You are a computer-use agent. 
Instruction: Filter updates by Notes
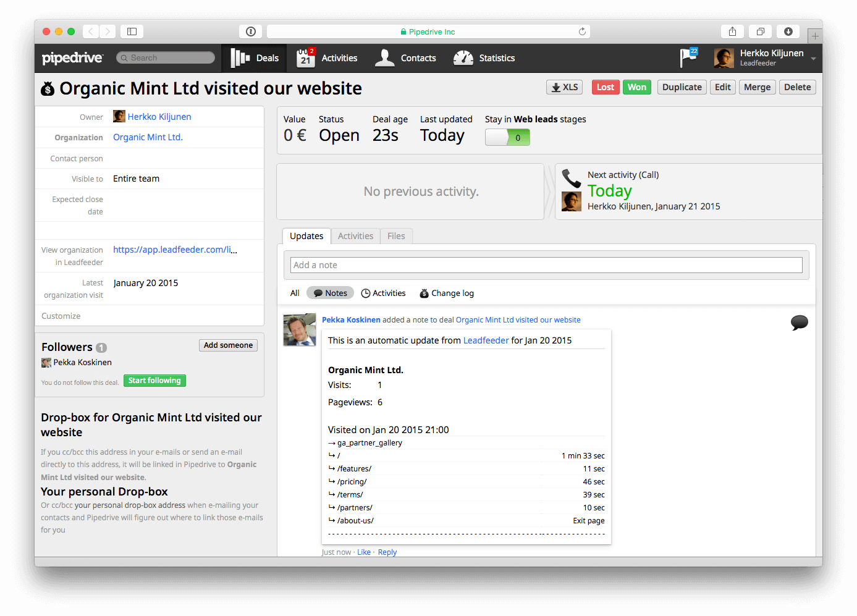(x=330, y=293)
